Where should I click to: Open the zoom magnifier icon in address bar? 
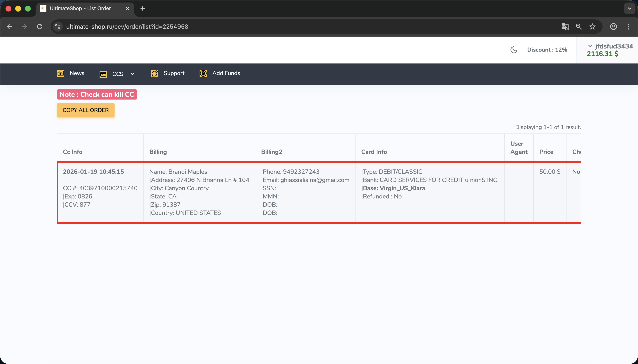pyautogui.click(x=579, y=27)
